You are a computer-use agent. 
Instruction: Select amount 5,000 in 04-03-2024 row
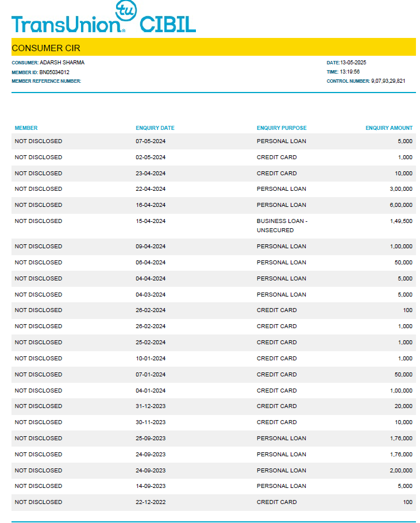click(x=405, y=294)
